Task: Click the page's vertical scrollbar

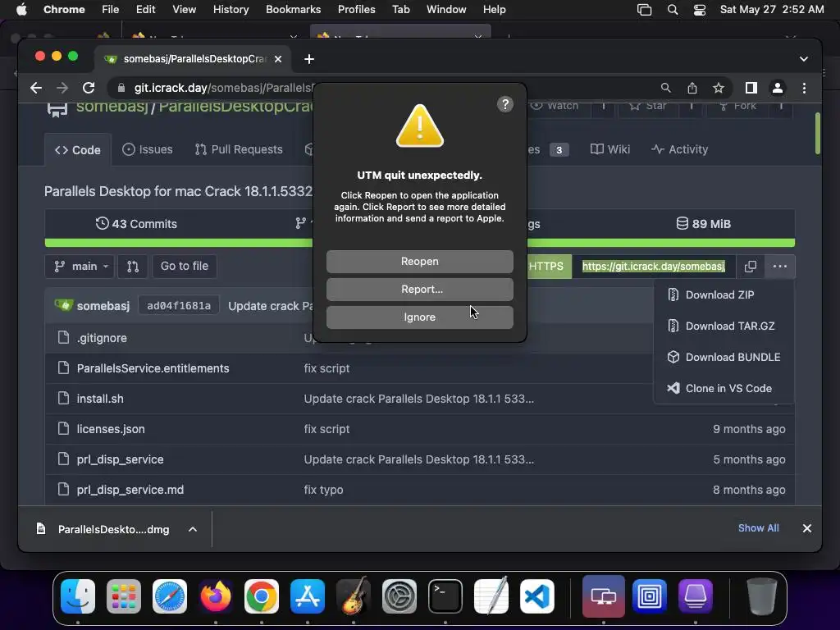Action: point(818,133)
